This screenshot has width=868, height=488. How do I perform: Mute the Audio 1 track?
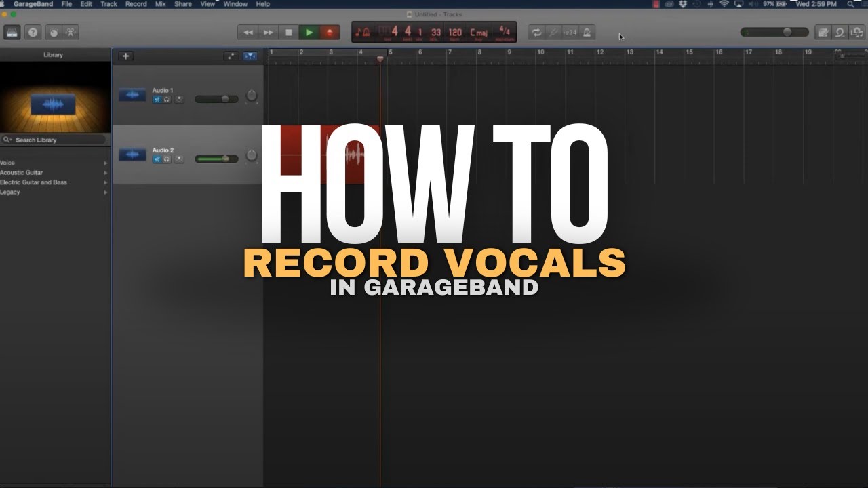click(x=157, y=99)
